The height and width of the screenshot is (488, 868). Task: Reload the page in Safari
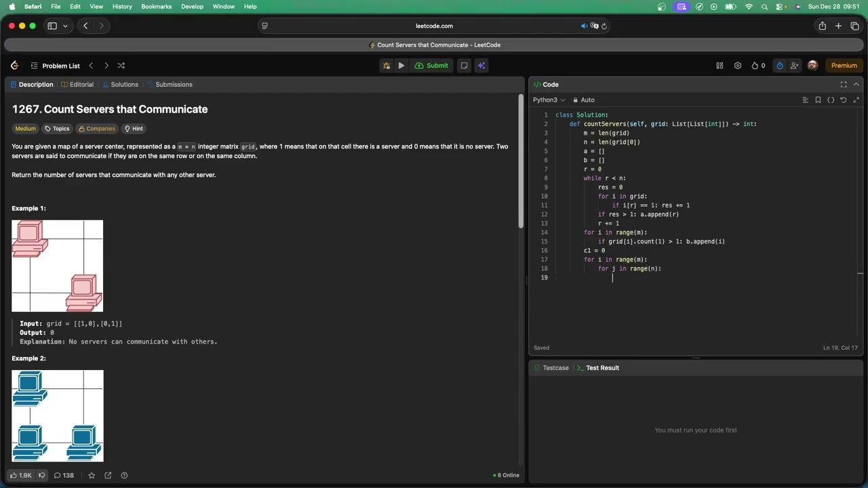pyautogui.click(x=604, y=26)
